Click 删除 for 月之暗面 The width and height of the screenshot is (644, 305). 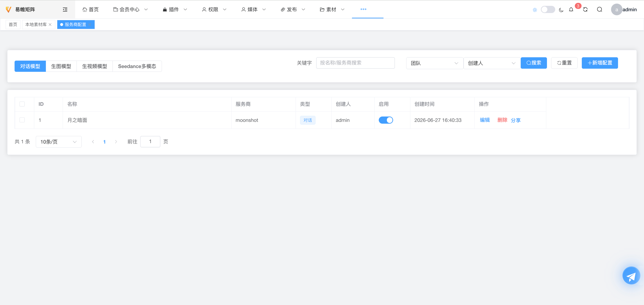coord(502,120)
